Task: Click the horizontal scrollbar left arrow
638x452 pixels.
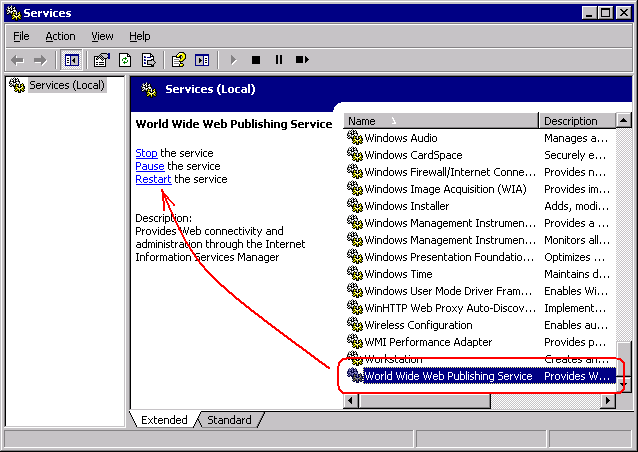Action: (x=351, y=401)
